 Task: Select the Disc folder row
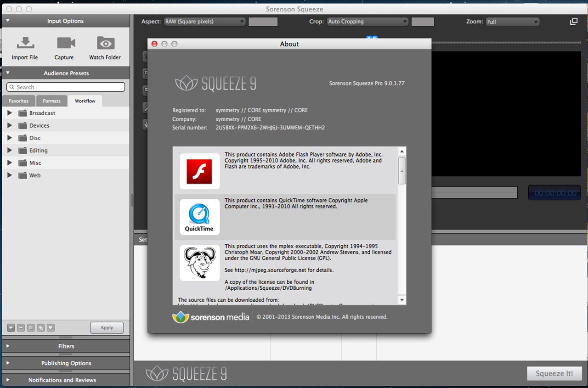(x=66, y=138)
